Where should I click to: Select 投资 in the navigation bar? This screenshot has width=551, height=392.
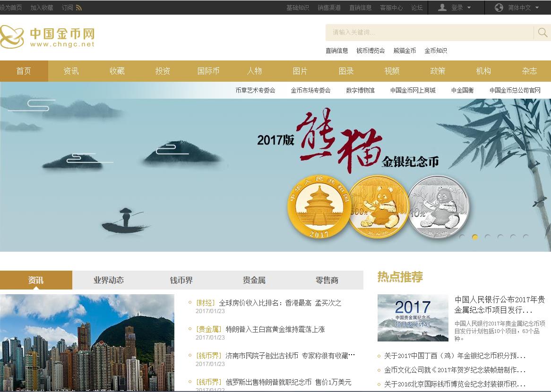tap(163, 71)
